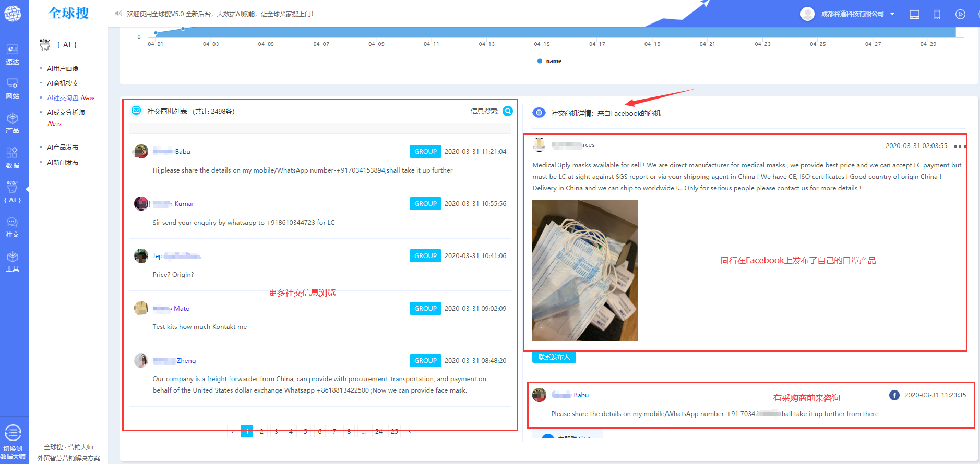
Task: Switch to 数据大师 at sidebar bottom
Action: (13, 441)
